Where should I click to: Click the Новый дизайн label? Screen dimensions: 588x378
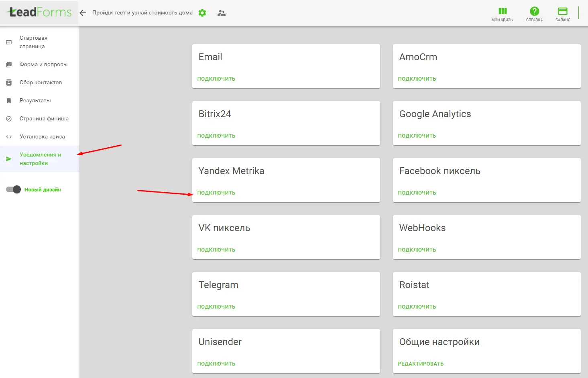point(43,189)
